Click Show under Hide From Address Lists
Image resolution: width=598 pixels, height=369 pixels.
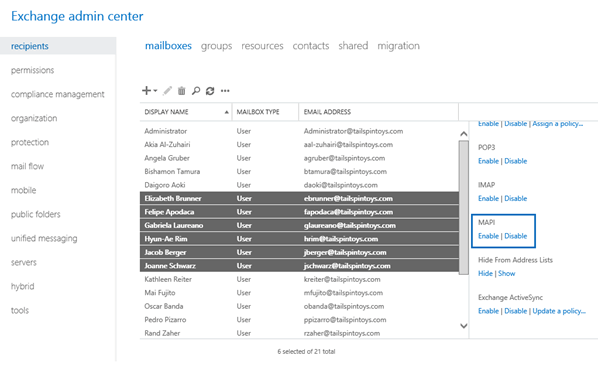click(506, 273)
